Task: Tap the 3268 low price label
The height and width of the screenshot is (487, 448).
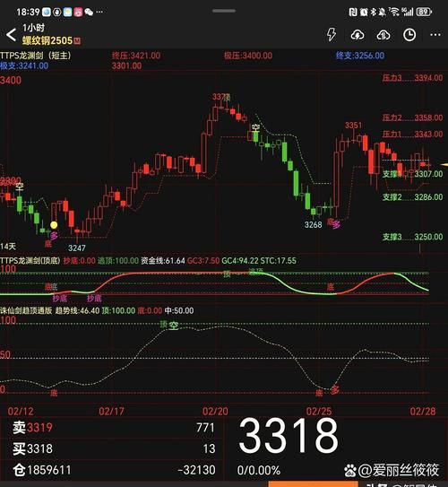Action: pyautogui.click(x=313, y=224)
